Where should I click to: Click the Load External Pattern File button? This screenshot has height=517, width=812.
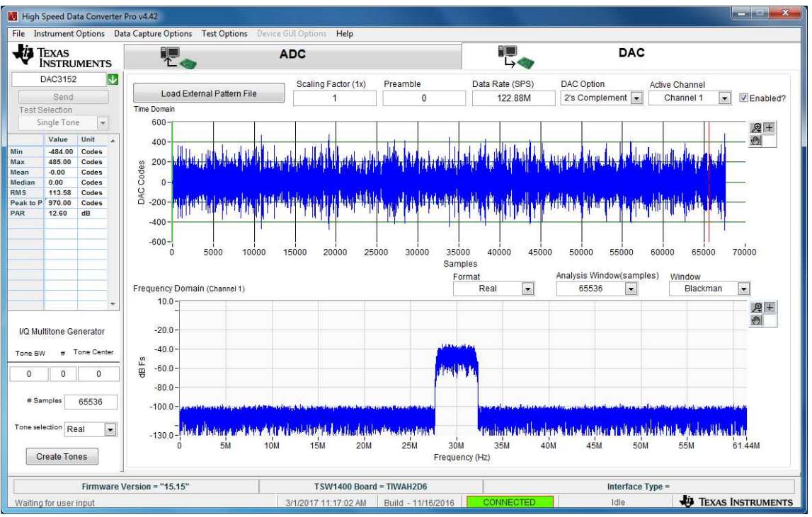209,93
